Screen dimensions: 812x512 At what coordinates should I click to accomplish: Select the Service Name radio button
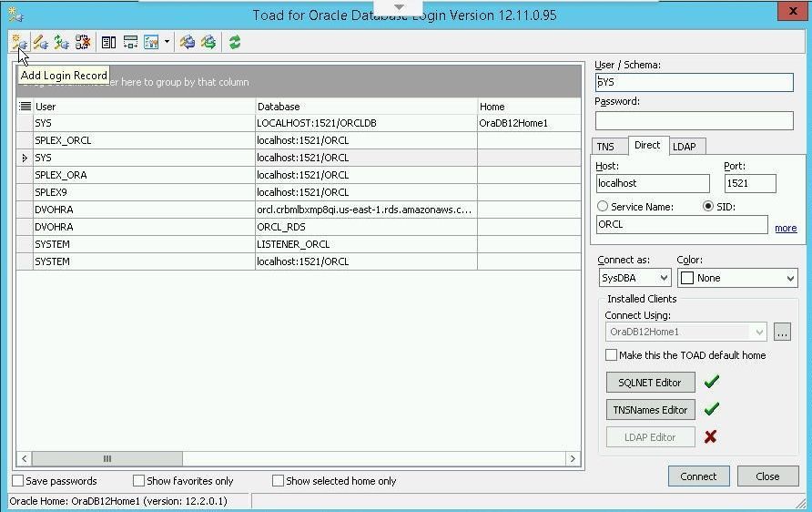(603, 206)
